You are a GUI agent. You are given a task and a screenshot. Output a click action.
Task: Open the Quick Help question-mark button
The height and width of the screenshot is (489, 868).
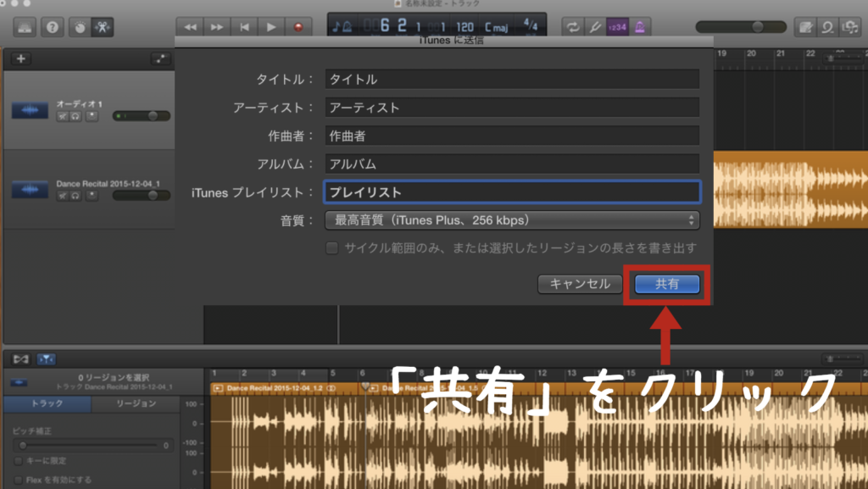[53, 27]
